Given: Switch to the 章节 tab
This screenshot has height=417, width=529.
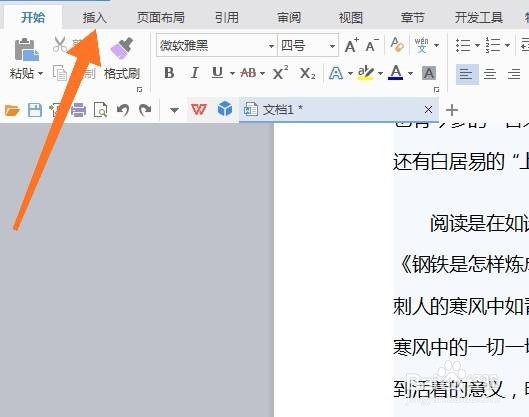Looking at the screenshot, I should (413, 18).
